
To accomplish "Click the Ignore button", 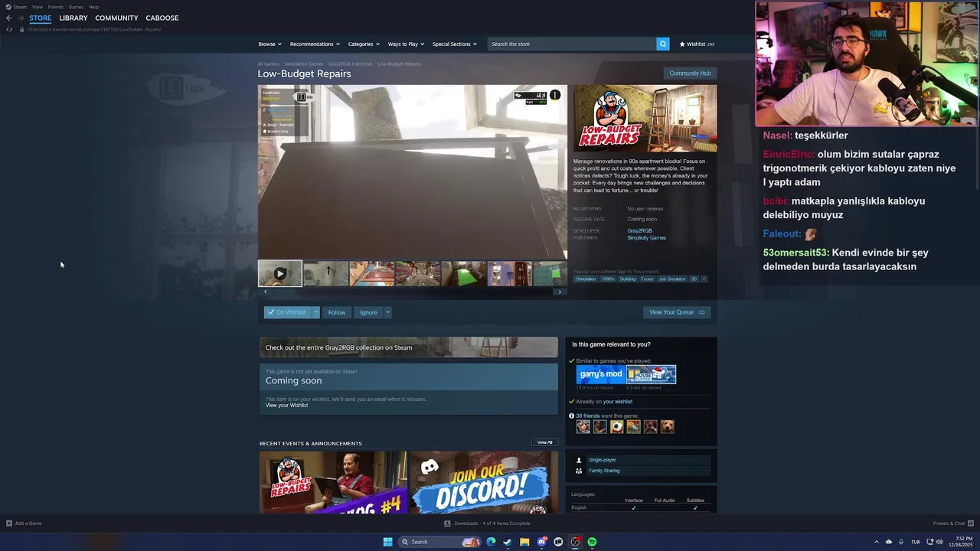I will [x=368, y=312].
